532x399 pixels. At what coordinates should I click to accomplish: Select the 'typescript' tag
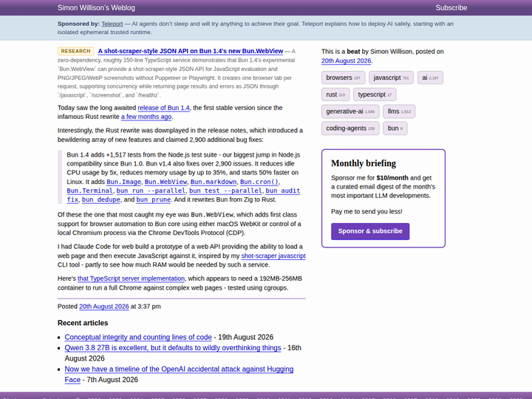tap(375, 95)
